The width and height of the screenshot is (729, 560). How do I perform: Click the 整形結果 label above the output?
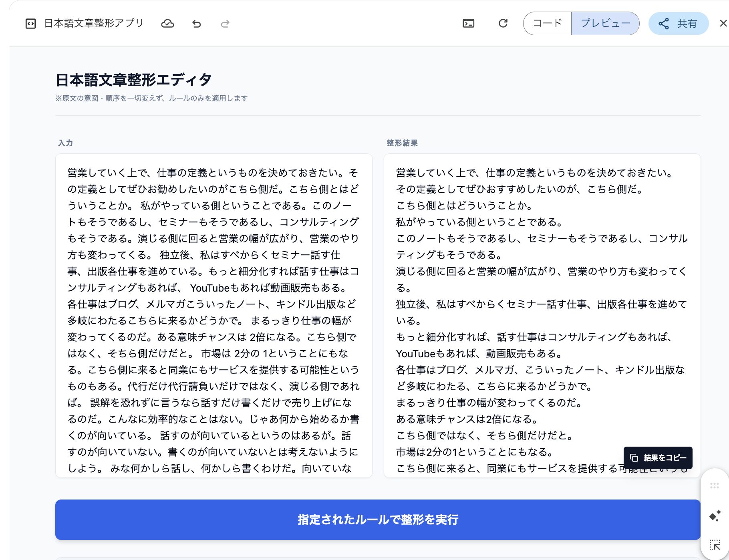pos(402,143)
